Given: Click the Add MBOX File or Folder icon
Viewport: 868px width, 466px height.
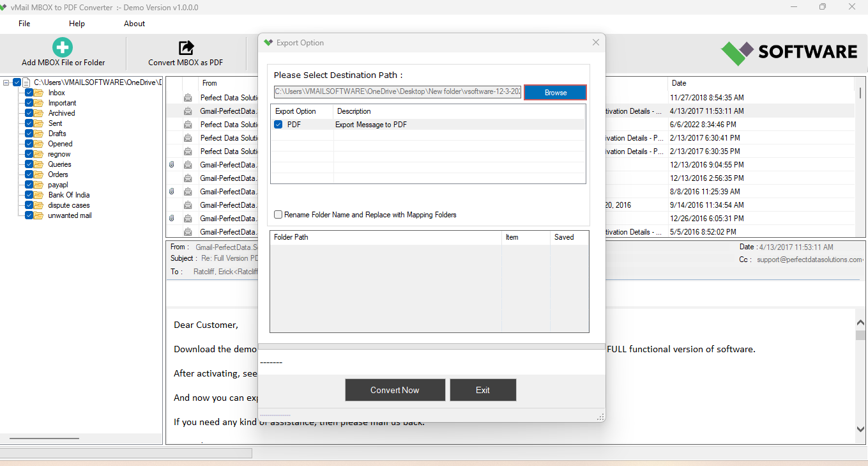Looking at the screenshot, I should (62, 47).
